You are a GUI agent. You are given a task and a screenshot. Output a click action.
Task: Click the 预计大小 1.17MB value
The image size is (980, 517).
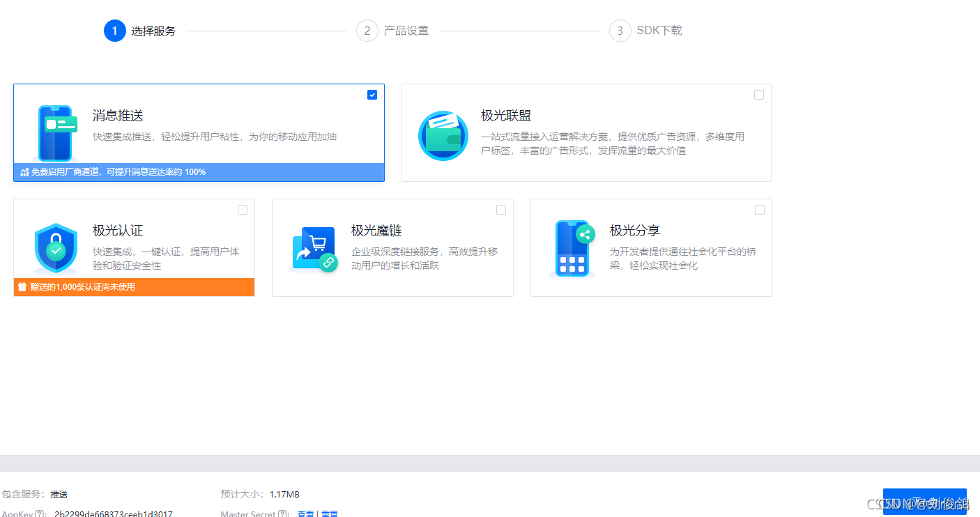284,495
